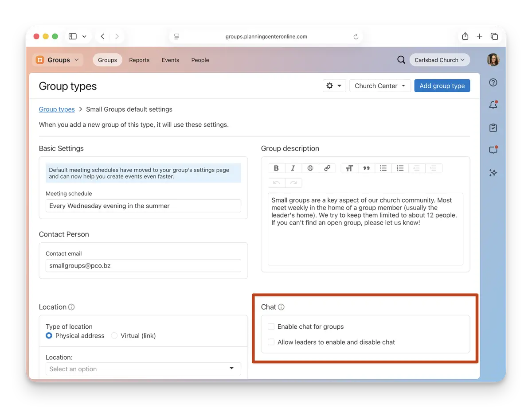Check Allow leaders to enable and disable chat

(271, 342)
